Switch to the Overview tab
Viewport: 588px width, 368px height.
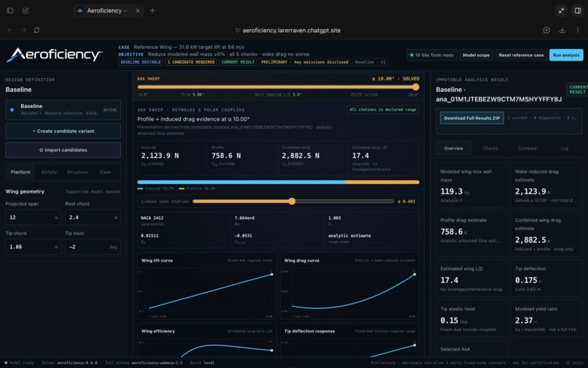pos(453,148)
